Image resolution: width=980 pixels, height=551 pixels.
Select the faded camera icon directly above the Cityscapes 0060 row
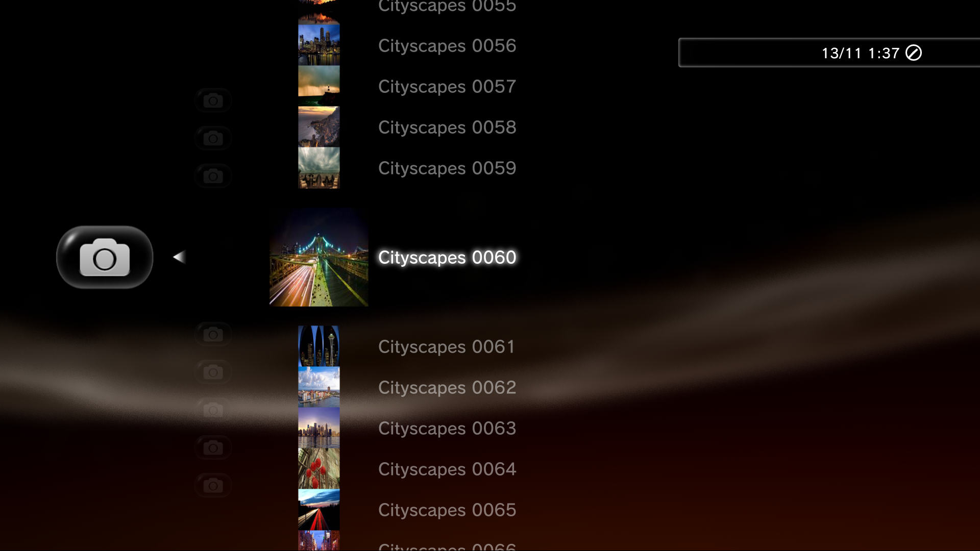tap(213, 176)
